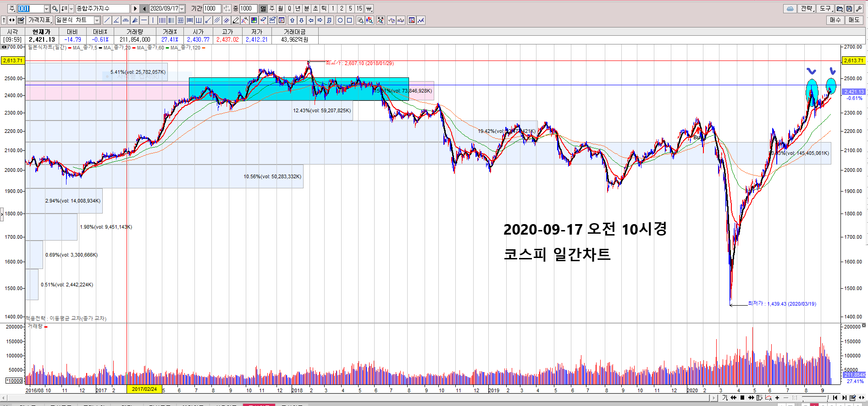868x406 pixels.
Task: Click the bottom stop square icon
Action: point(742,398)
